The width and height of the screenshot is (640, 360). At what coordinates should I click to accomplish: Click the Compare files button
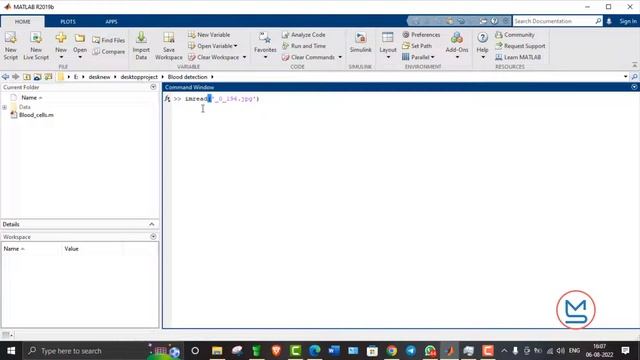point(109,51)
